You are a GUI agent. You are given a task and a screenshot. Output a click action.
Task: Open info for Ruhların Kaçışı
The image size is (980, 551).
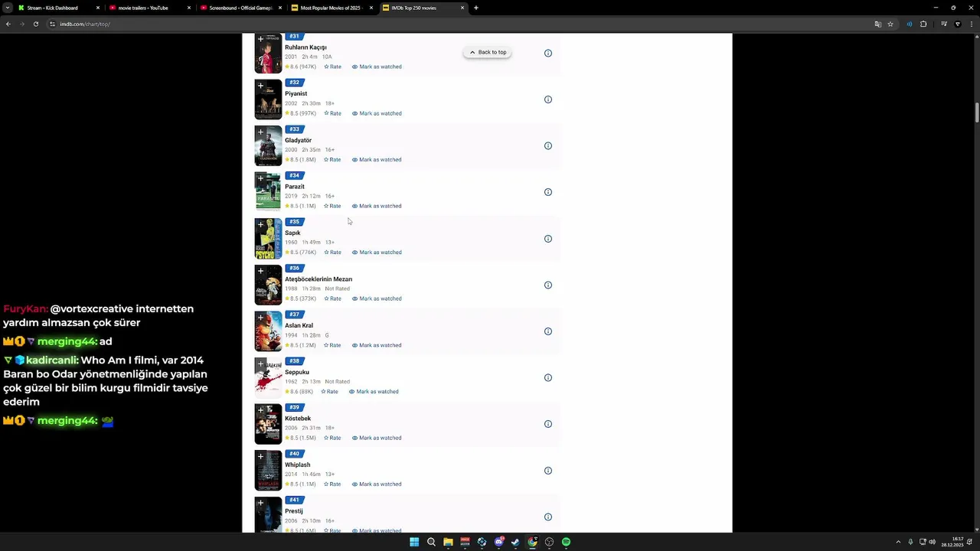(548, 54)
